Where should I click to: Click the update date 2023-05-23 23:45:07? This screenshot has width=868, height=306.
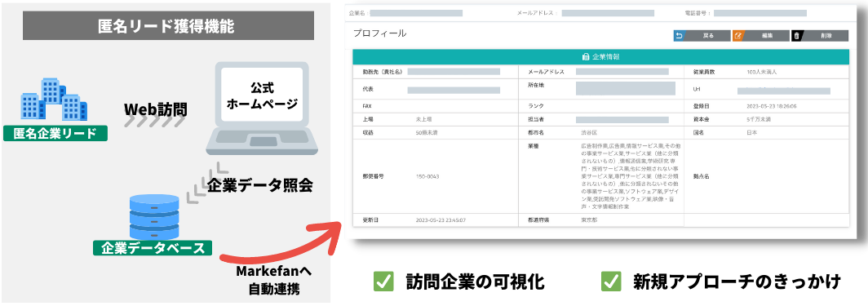(441, 220)
